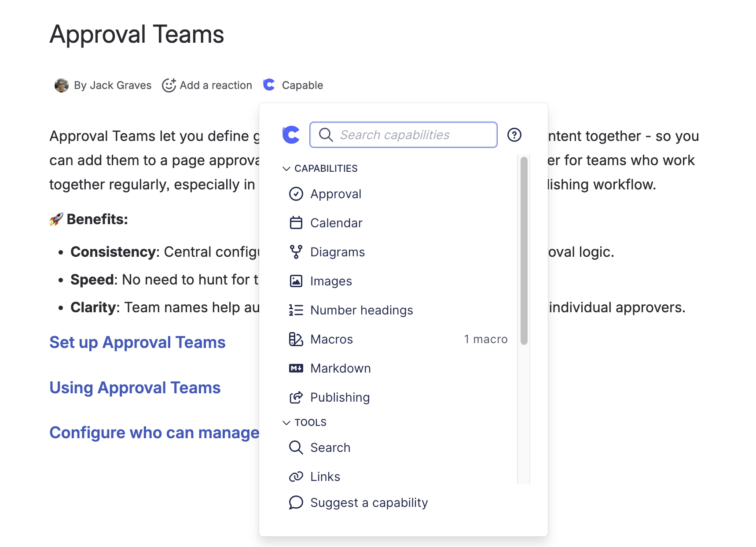Open the Images capability
Image resolution: width=756 pixels, height=547 pixels.
tap(331, 281)
